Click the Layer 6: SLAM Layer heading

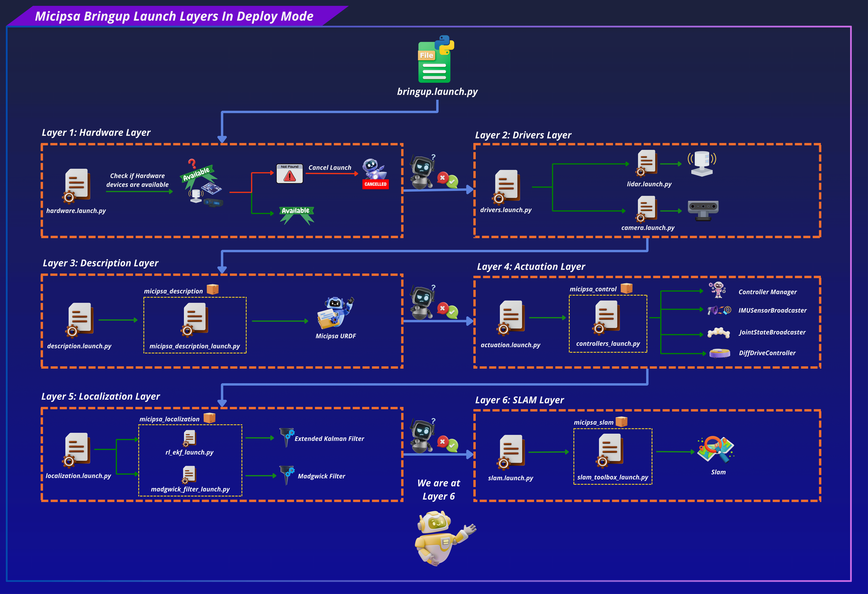click(519, 400)
